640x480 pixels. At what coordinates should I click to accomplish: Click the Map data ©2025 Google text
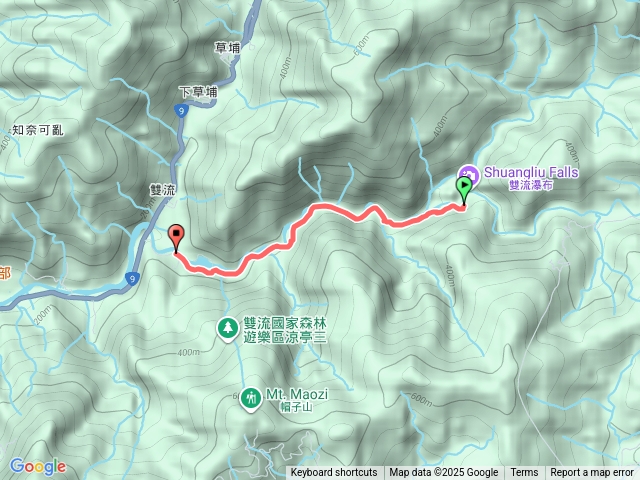pos(443,473)
